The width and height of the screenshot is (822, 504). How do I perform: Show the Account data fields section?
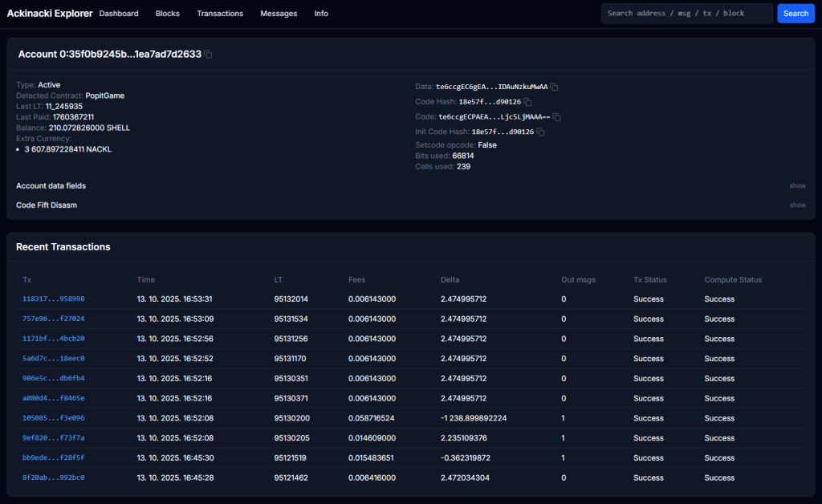pyautogui.click(x=796, y=185)
